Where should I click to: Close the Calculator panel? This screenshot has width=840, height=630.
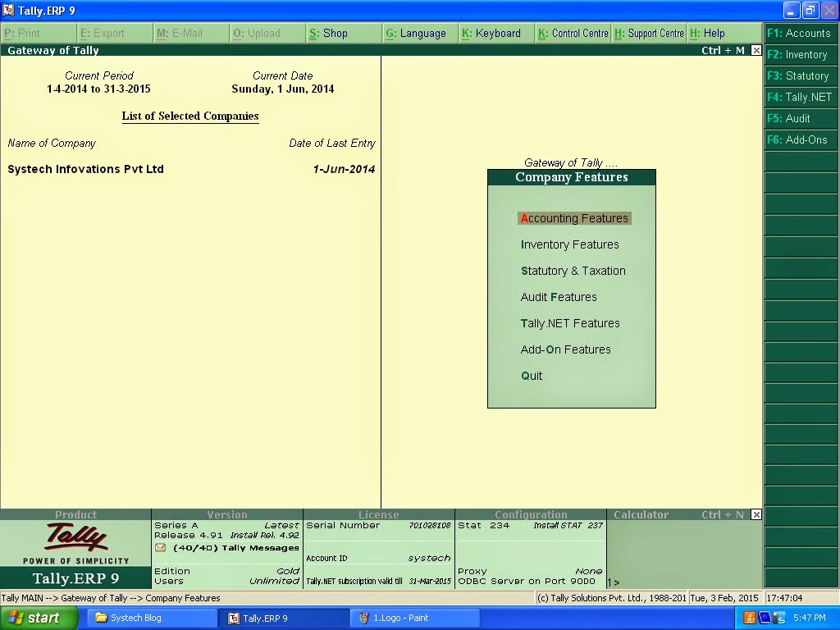[756, 515]
